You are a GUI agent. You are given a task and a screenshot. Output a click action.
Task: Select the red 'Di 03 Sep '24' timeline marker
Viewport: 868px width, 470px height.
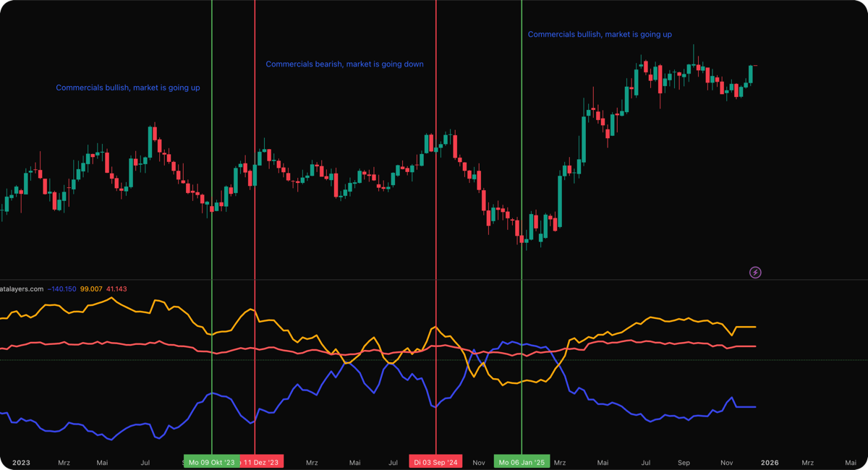point(435,461)
